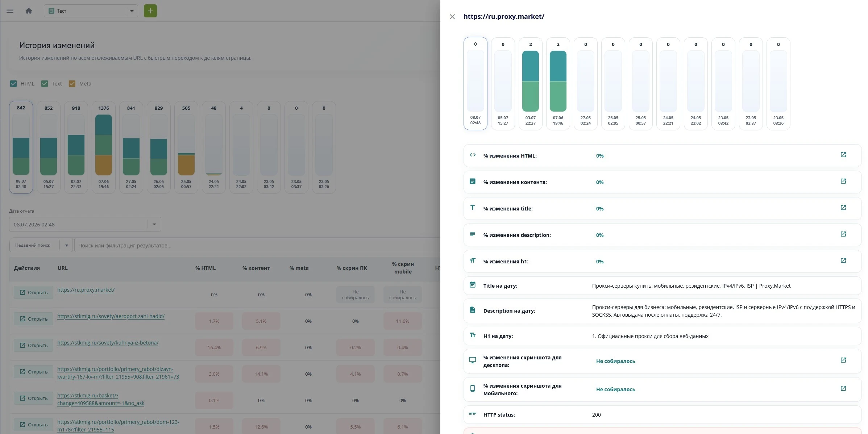Close the ru.proxy.market details panel

tap(452, 17)
